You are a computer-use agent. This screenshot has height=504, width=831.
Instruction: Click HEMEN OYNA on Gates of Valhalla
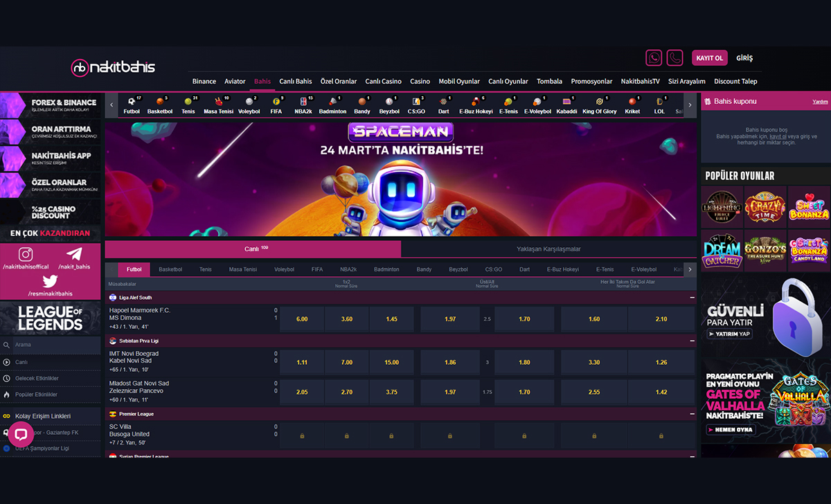click(731, 429)
